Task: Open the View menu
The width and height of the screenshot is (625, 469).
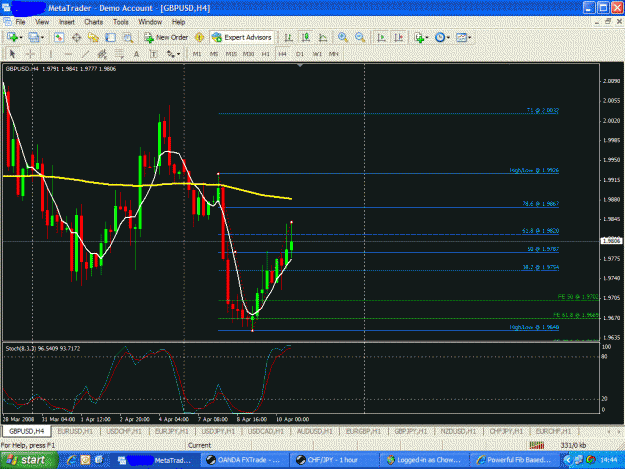Action: tap(42, 22)
